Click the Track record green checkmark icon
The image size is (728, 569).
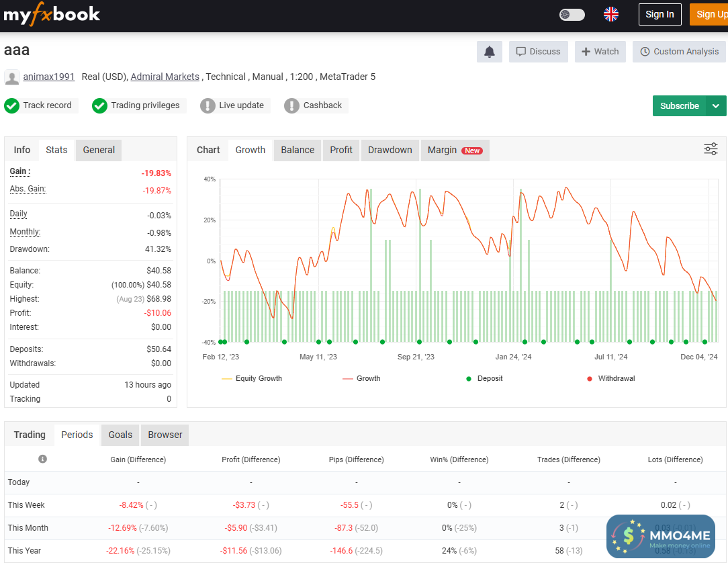click(12, 105)
